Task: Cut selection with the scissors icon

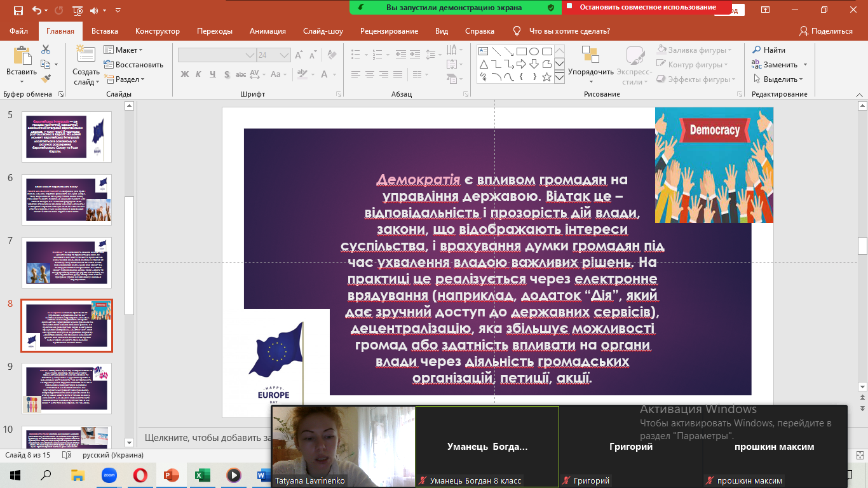Action: tap(46, 50)
